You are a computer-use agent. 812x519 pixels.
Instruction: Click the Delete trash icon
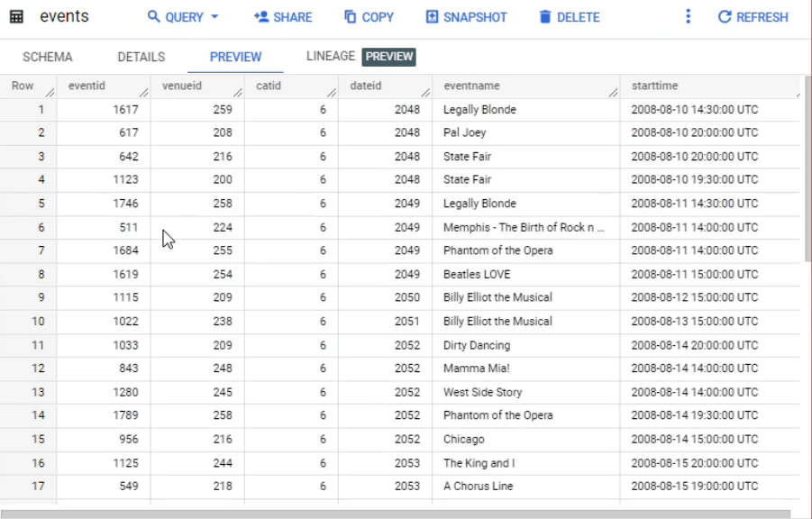tap(544, 16)
